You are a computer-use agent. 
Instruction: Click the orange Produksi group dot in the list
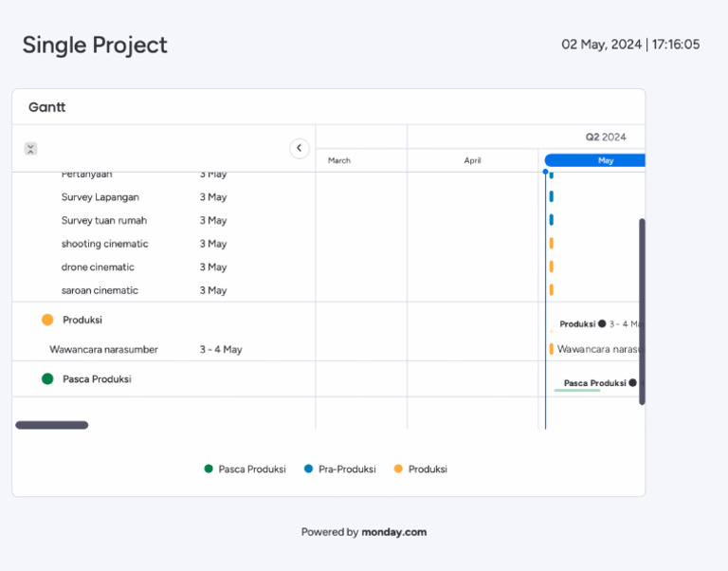(x=47, y=320)
